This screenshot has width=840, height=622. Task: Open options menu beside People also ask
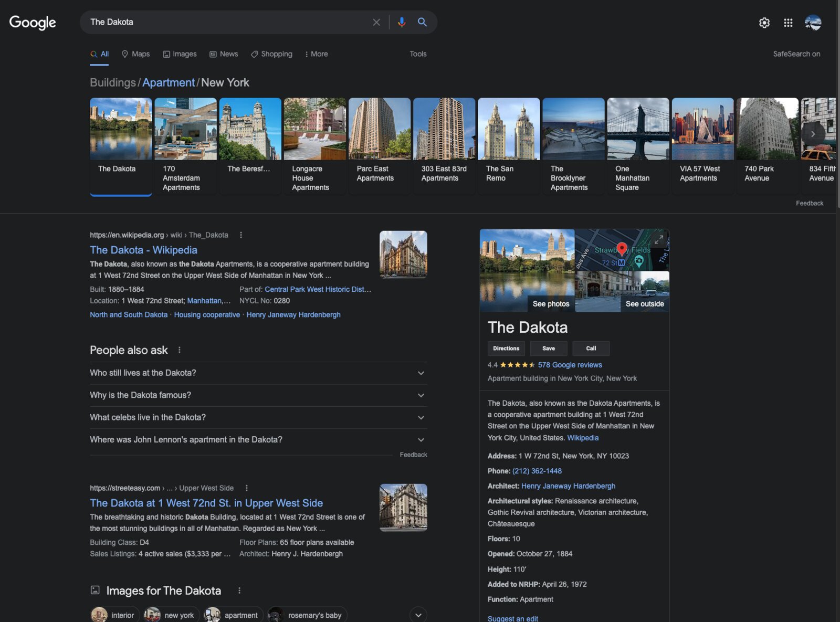click(180, 350)
